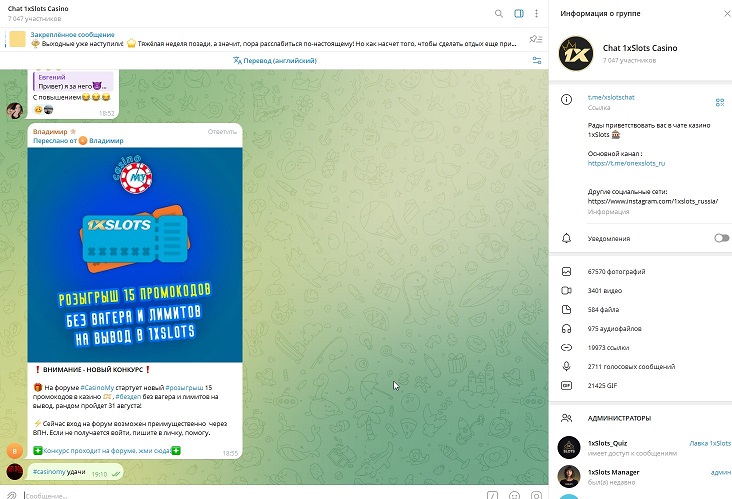
Task: Click the quoted reply from Евгений
Action: [73, 82]
